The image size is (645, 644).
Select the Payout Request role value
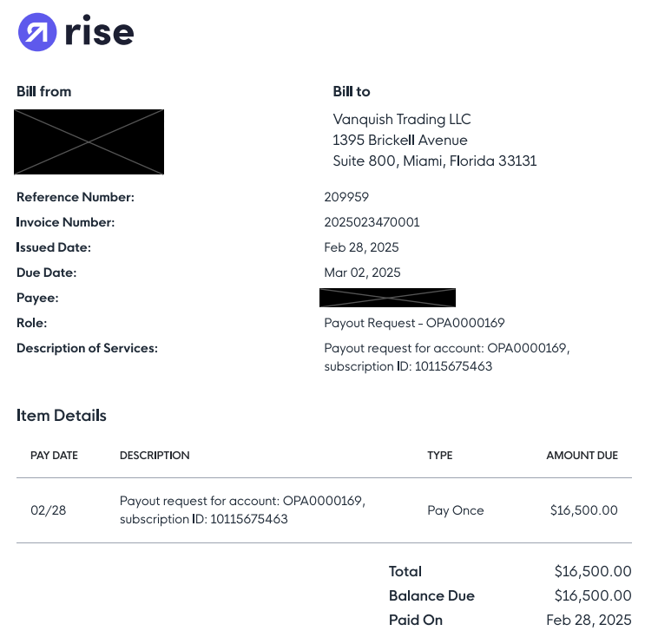coord(414,323)
